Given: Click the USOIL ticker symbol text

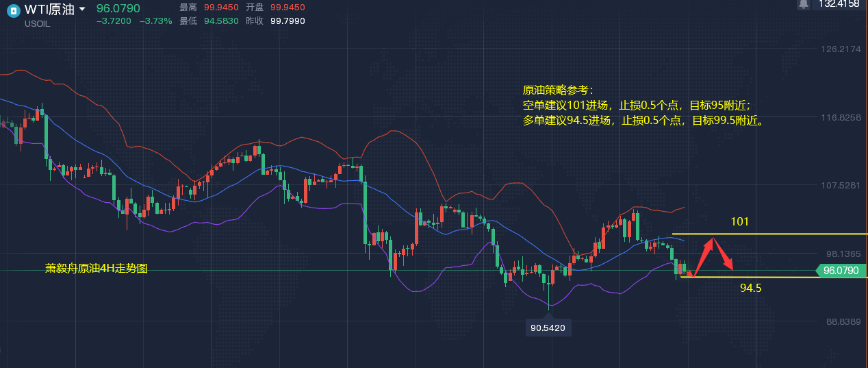Looking at the screenshot, I should (37, 23).
